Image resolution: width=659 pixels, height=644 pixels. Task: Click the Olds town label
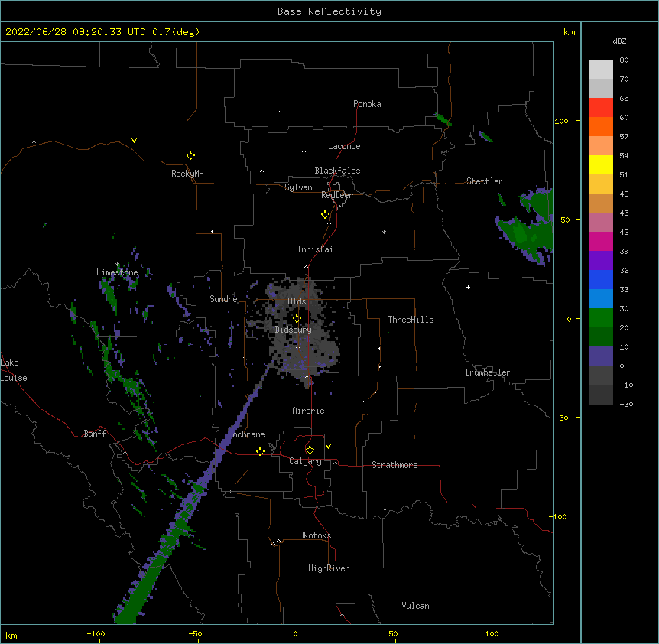tap(297, 301)
